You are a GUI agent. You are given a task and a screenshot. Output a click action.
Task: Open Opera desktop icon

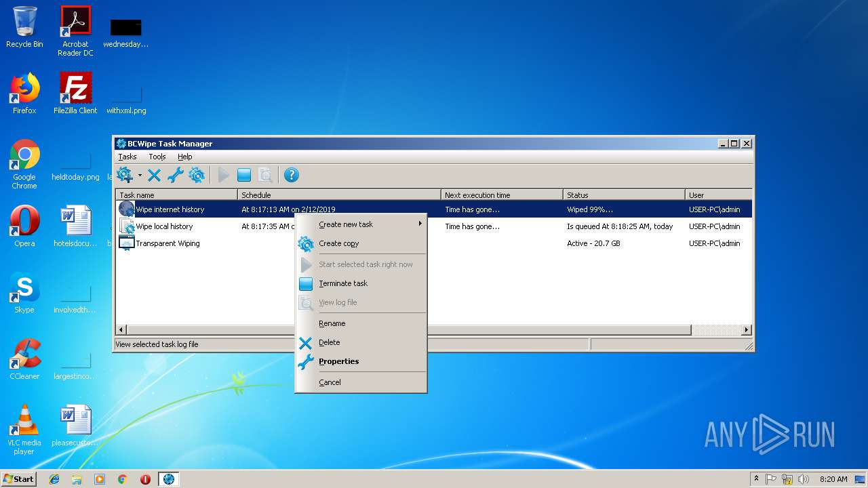pos(24,226)
